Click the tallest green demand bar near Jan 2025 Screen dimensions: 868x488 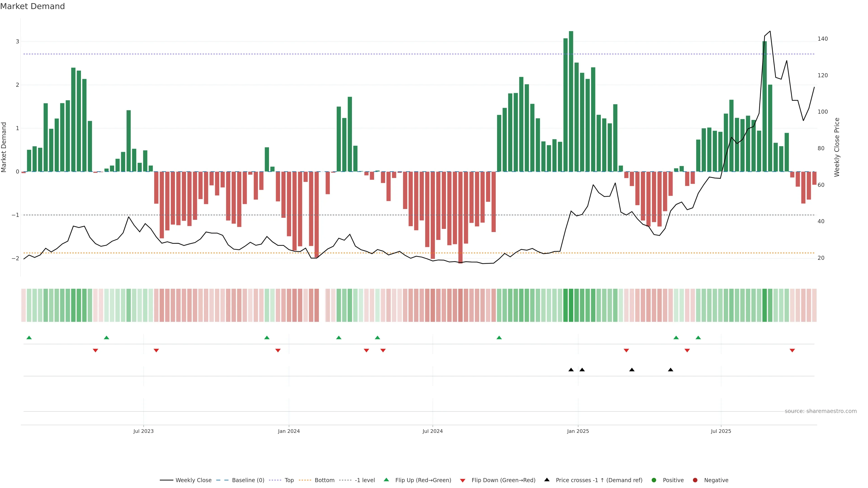click(x=571, y=101)
